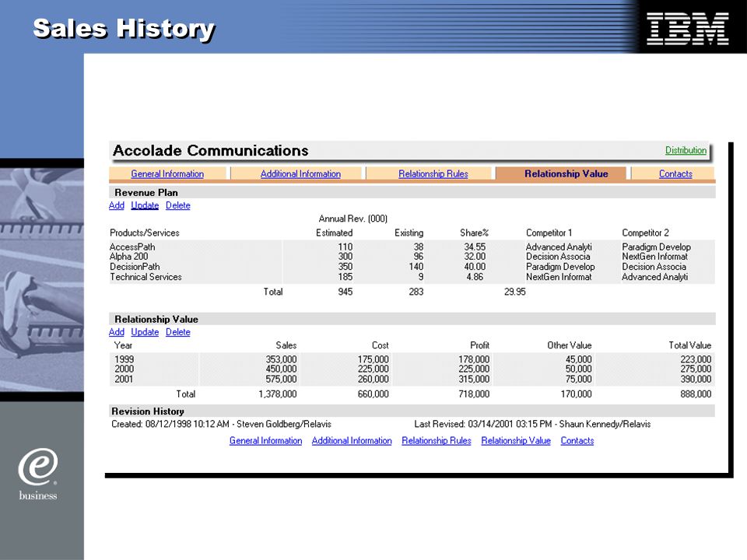Click the total cost value 660,000
747x560 pixels.
pyautogui.click(x=373, y=394)
